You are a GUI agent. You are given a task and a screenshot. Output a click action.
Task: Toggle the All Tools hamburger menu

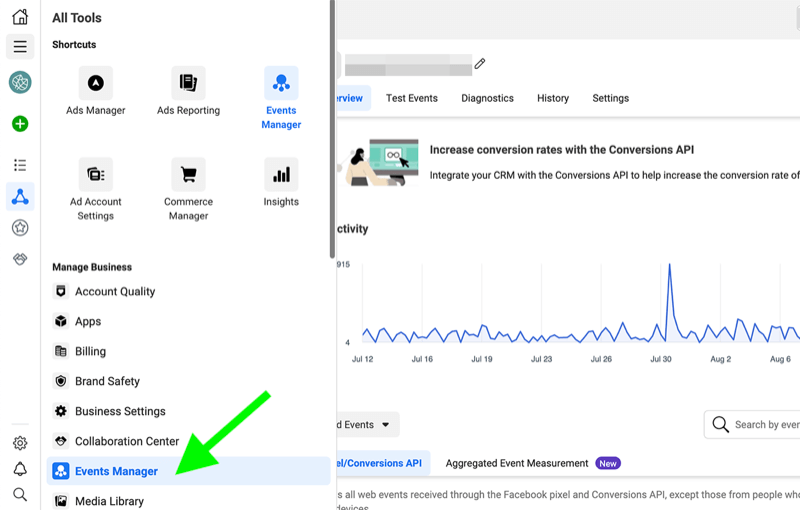(x=20, y=47)
